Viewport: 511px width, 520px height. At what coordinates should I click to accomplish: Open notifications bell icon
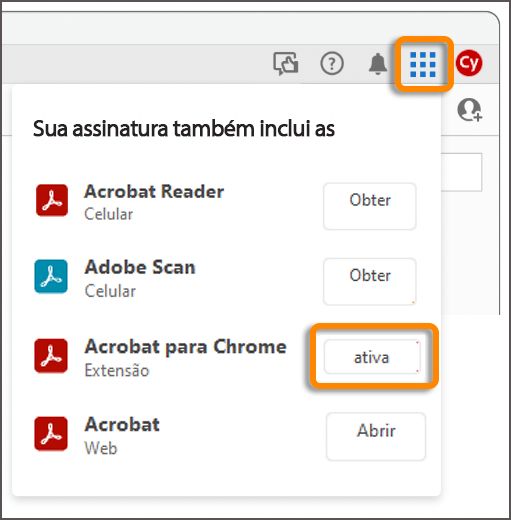(378, 64)
